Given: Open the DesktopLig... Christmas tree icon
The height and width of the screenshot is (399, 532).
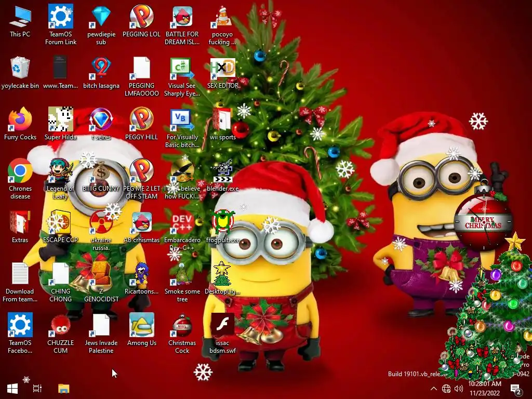Looking at the screenshot, I should click(x=222, y=278).
